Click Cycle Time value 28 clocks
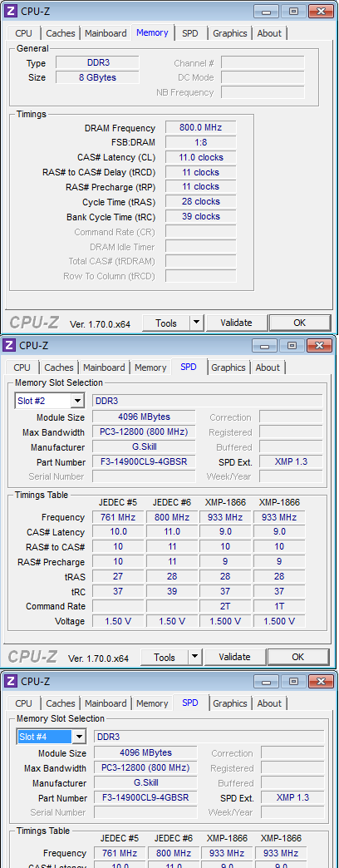This screenshot has height=868, width=339. click(x=201, y=201)
